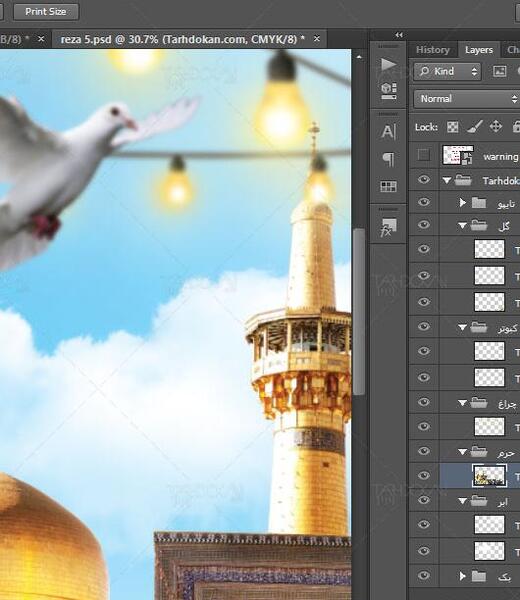The image size is (520, 600).
Task: Open the Styles fx panel icon
Action: 388,227
